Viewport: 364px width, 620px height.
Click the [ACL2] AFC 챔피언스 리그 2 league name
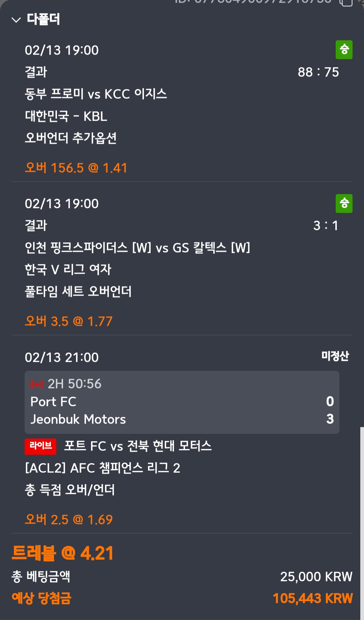pyautogui.click(x=102, y=468)
